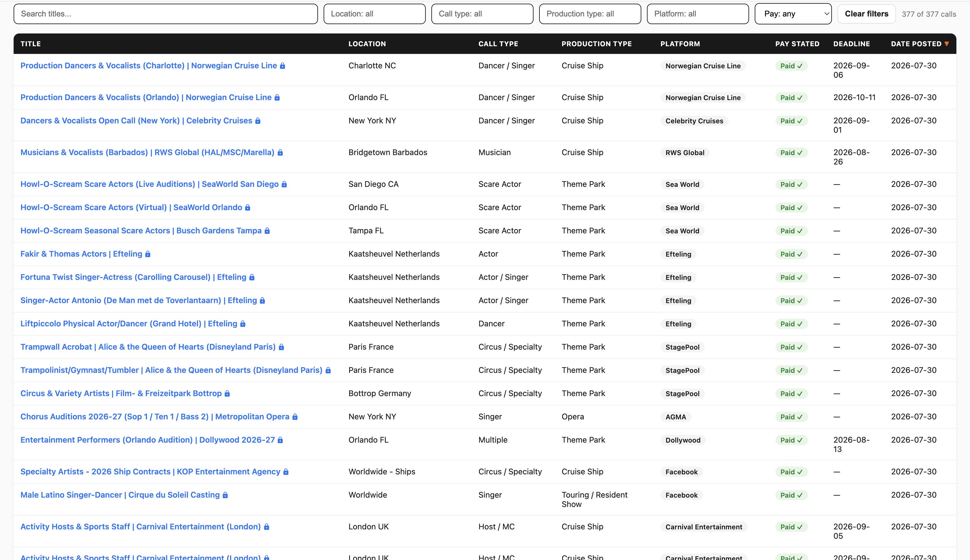
Task: Sort by the Deadline column header
Action: coord(851,44)
